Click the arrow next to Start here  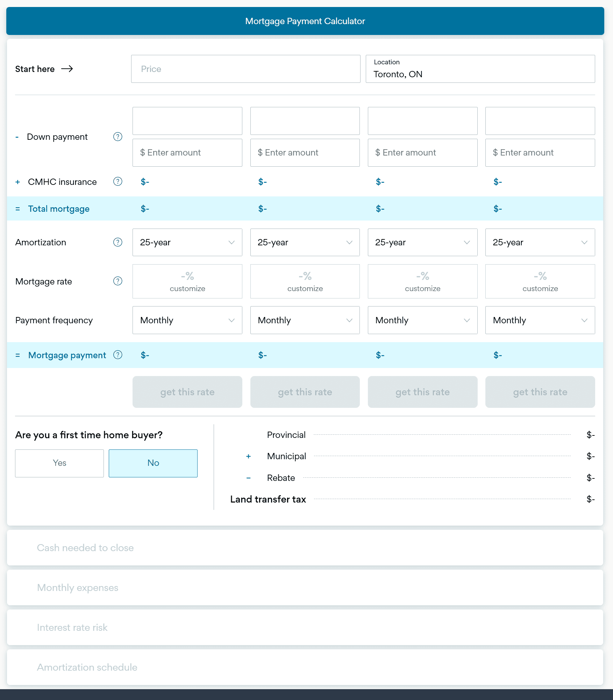[67, 69]
